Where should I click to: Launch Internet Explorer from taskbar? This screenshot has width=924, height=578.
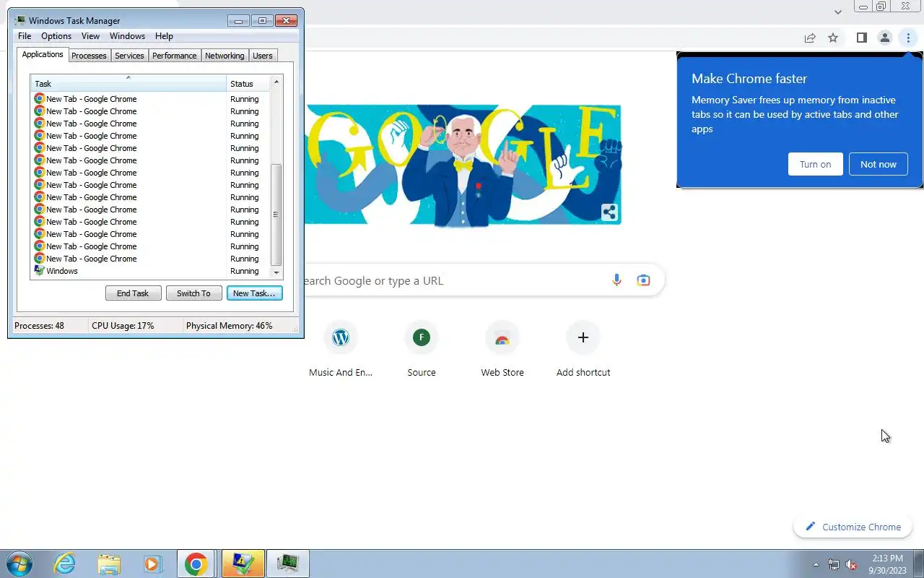(x=65, y=564)
